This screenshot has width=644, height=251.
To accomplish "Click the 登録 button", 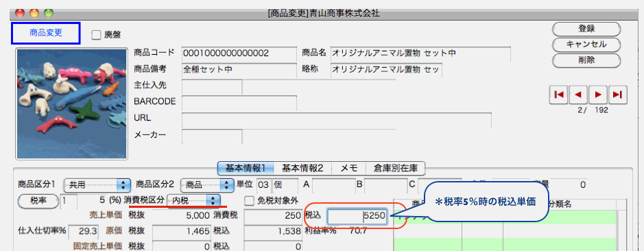I will pos(586,29).
